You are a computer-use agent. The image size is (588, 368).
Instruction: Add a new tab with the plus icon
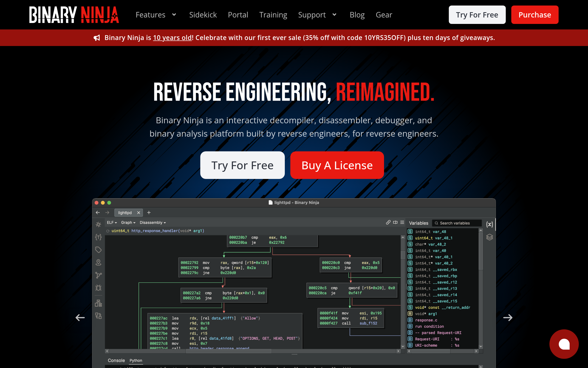[x=149, y=213]
